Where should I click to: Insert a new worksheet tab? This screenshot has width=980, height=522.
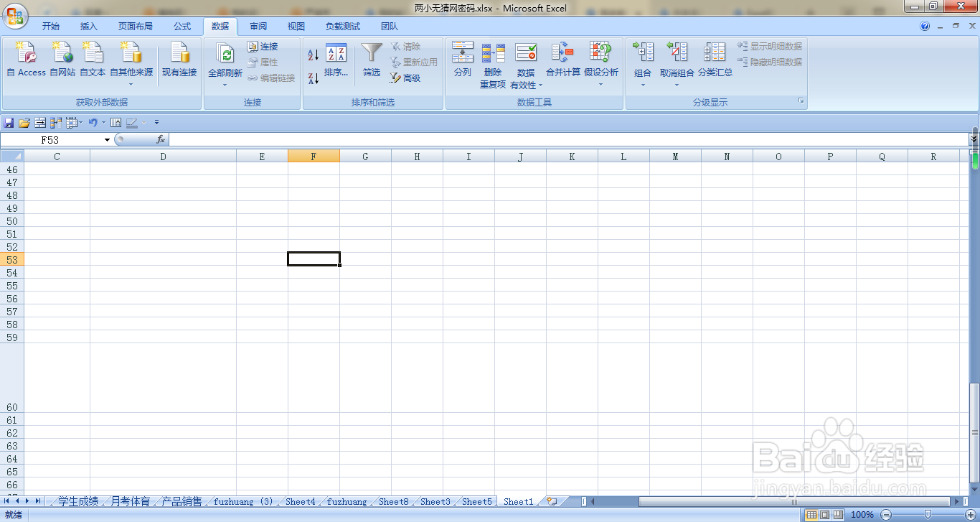click(552, 501)
